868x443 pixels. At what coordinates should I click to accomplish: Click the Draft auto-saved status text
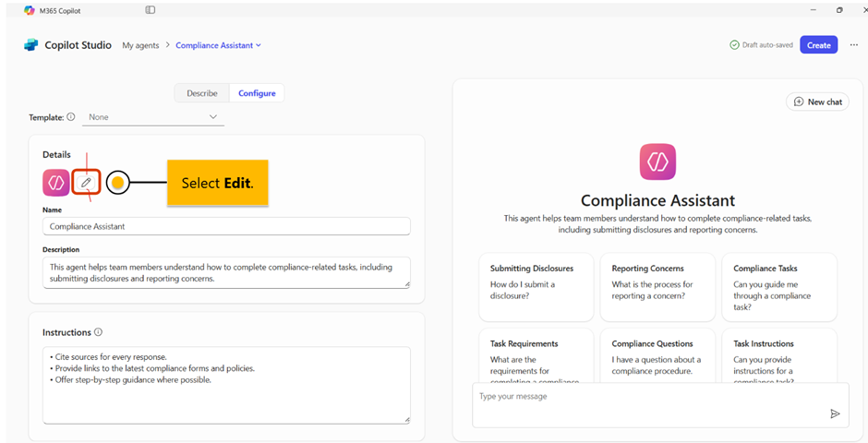point(767,45)
